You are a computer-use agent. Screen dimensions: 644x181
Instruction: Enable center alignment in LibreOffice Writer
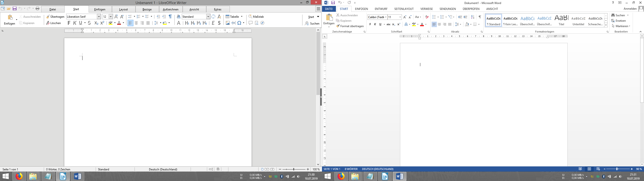(x=136, y=23)
